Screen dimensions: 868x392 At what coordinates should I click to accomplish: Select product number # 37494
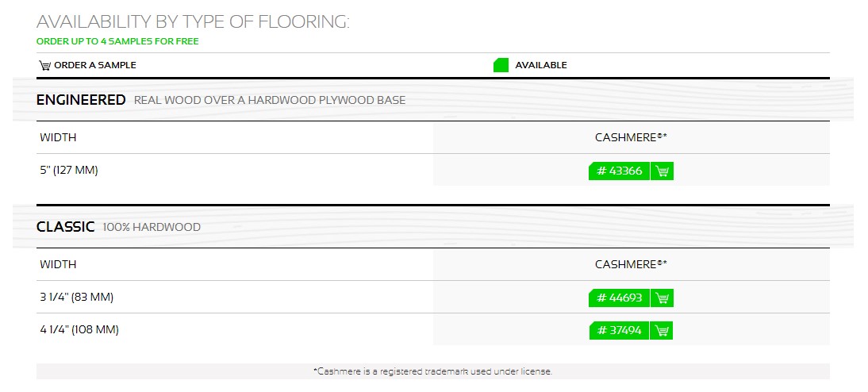tap(619, 331)
